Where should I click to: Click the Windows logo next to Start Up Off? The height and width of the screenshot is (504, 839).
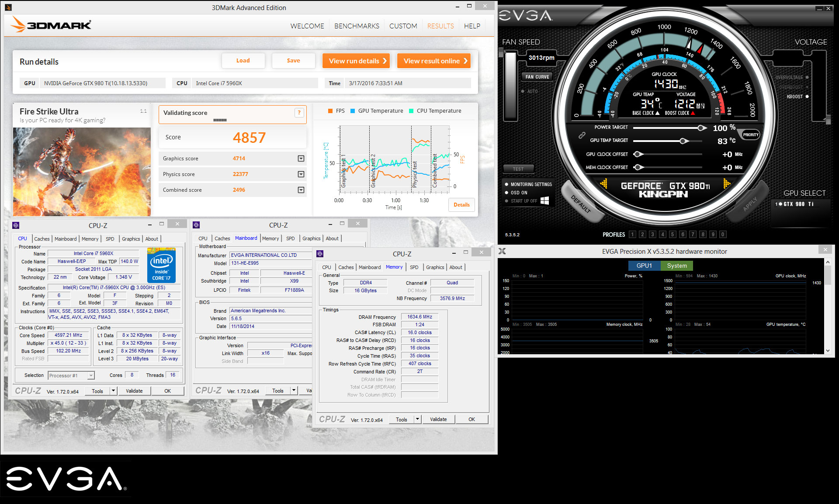pyautogui.click(x=544, y=200)
